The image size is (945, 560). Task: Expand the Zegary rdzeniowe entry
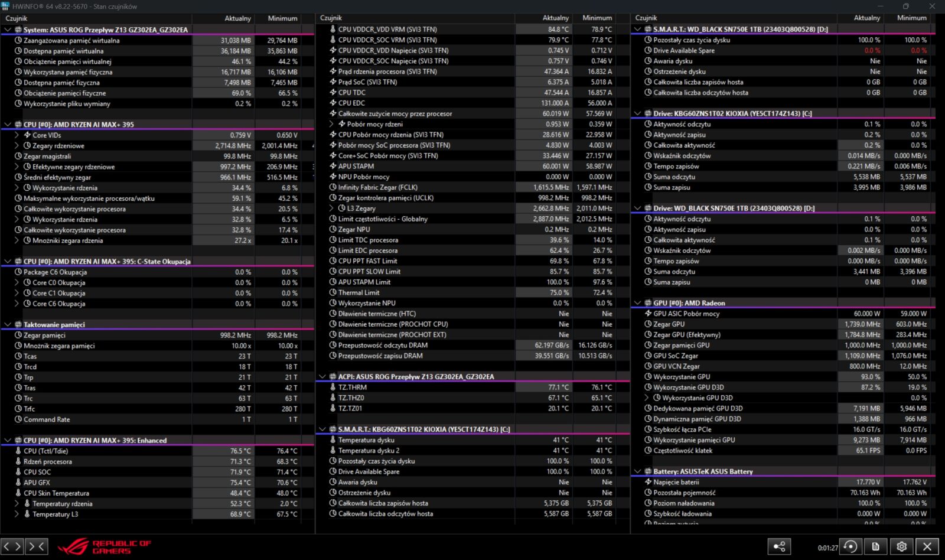(17, 146)
